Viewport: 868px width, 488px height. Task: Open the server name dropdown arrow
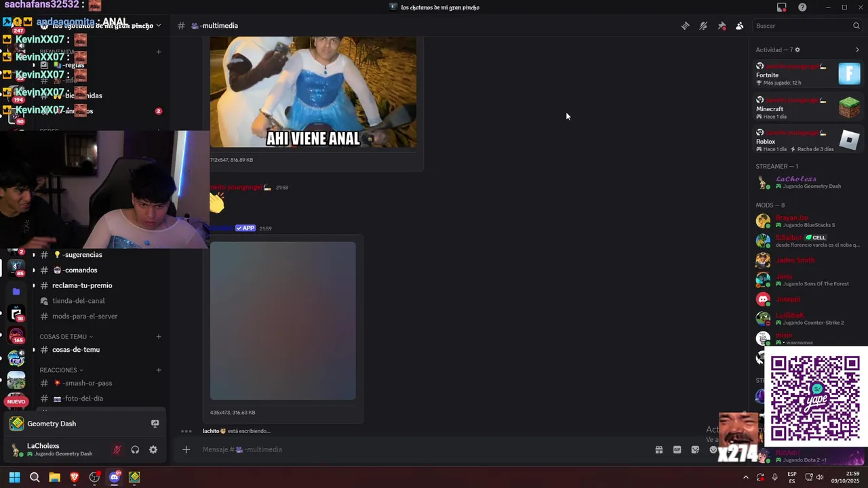click(159, 26)
